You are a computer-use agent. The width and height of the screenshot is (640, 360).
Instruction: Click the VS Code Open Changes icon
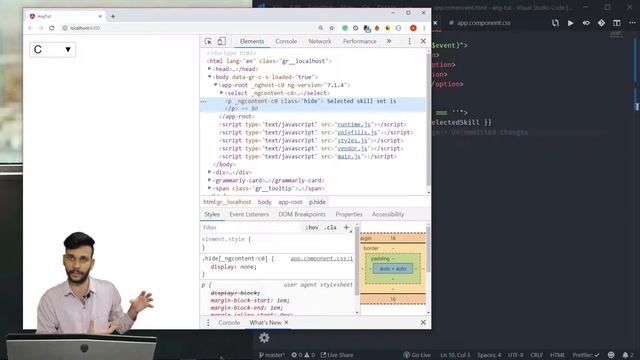[555, 23]
